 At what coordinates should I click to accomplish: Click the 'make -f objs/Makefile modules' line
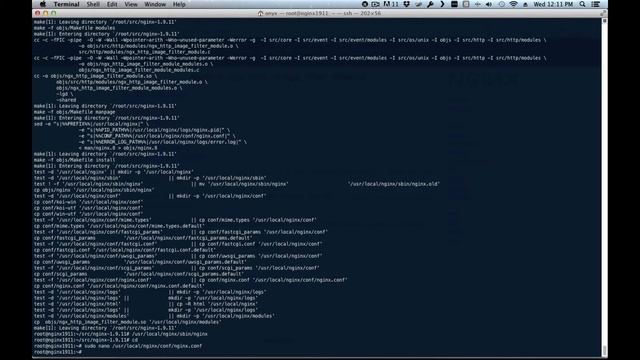point(74,28)
